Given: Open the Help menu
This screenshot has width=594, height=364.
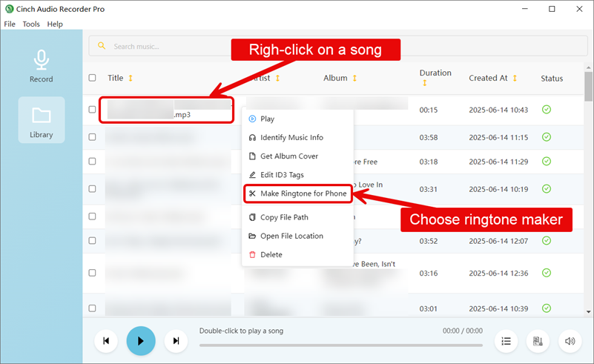Looking at the screenshot, I should pyautogui.click(x=55, y=24).
